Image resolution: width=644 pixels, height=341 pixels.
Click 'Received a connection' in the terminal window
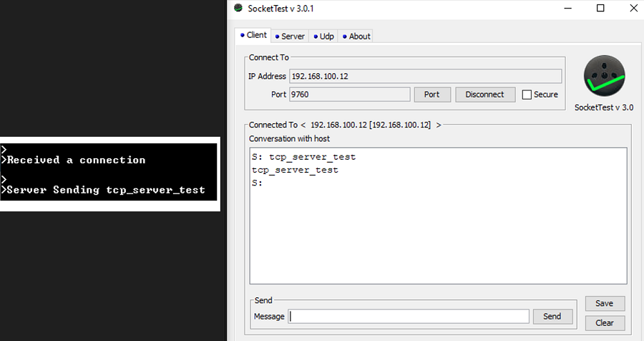77,160
